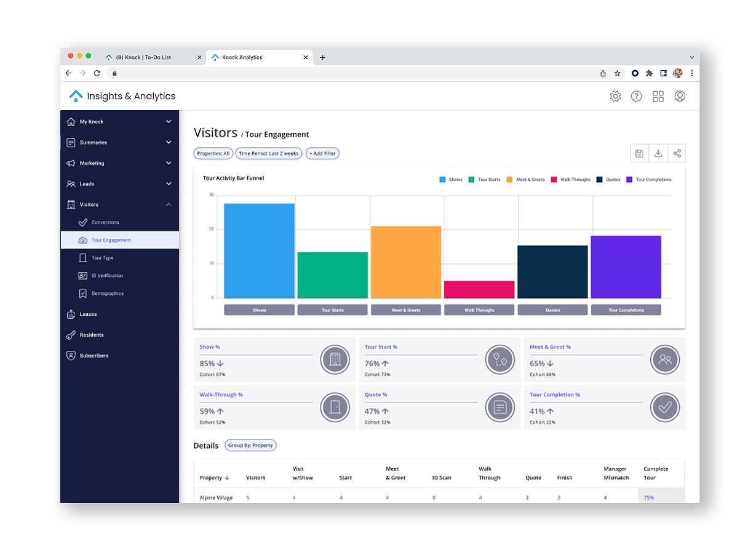Click the blue Shows bar in chart
The height and width of the screenshot is (554, 756).
[259, 251]
